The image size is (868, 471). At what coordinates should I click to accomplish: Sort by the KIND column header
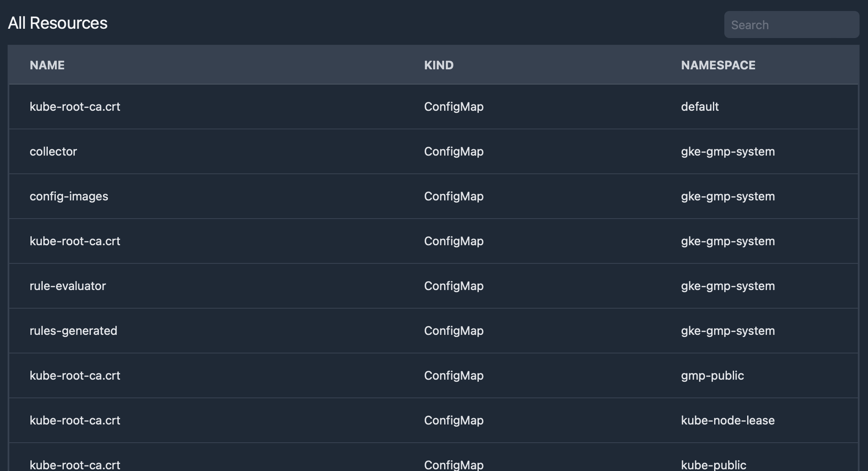point(439,65)
